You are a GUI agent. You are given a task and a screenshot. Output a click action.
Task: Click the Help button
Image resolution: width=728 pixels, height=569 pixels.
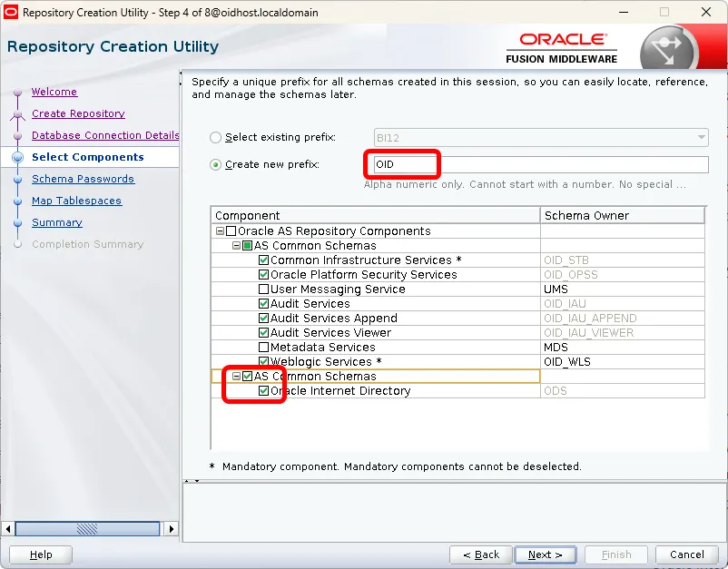click(41, 554)
